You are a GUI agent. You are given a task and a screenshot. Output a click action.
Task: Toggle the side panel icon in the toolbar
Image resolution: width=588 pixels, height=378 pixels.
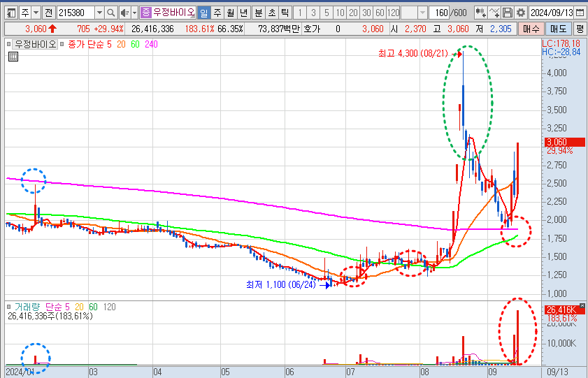(11, 13)
